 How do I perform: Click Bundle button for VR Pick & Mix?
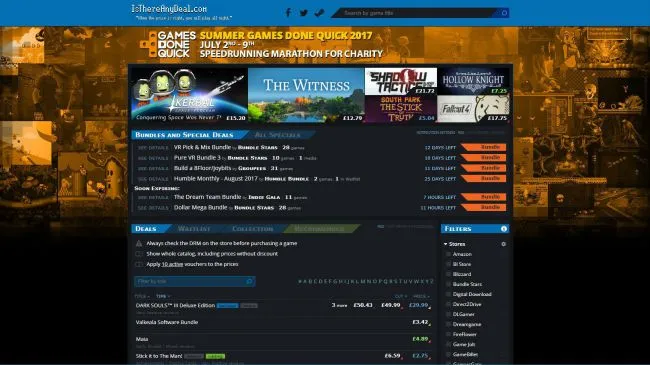(x=484, y=147)
